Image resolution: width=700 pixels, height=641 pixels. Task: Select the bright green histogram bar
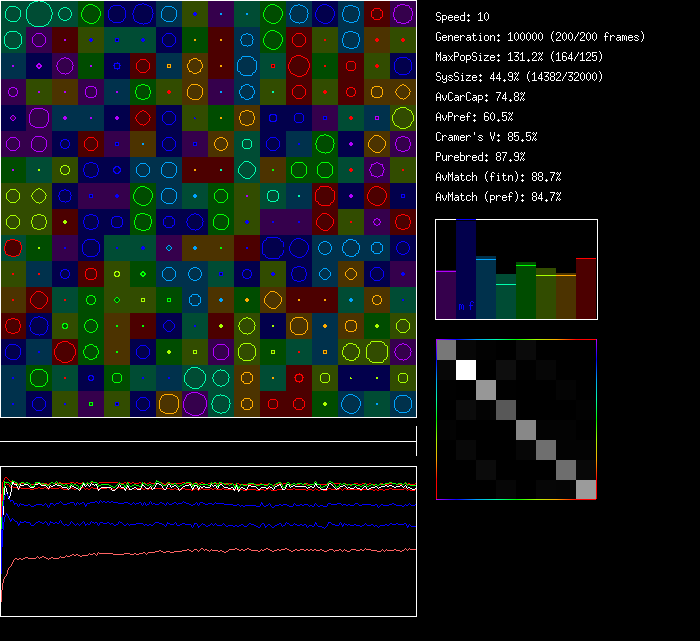point(526,291)
